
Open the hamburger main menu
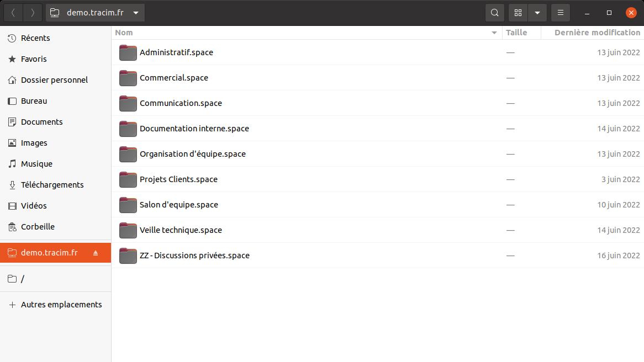click(561, 13)
